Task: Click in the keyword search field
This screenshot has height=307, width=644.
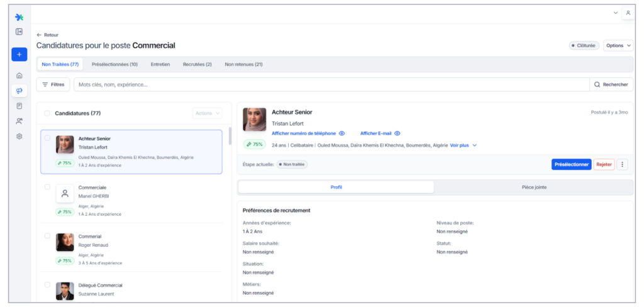Action: [x=331, y=85]
